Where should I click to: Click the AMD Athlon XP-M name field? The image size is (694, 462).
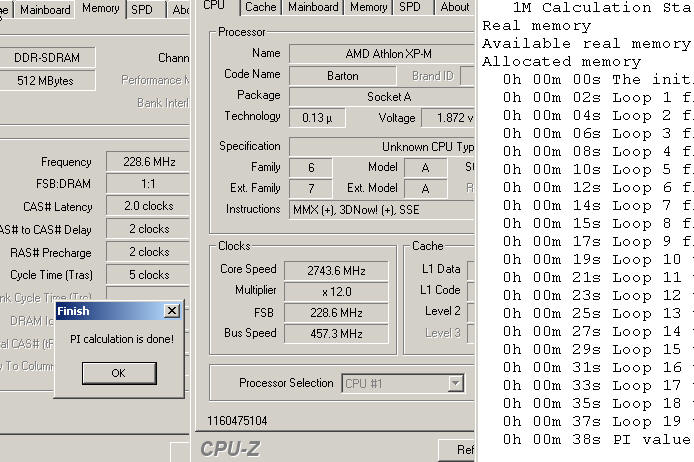pos(382,54)
